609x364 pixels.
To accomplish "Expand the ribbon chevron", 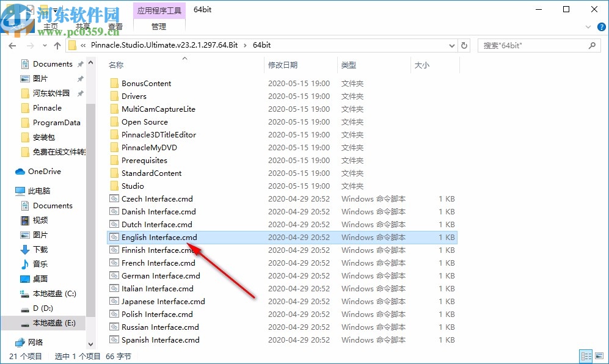I will click(588, 27).
